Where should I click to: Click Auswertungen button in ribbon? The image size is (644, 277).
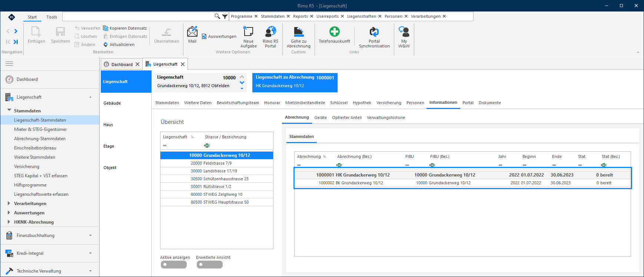click(219, 36)
